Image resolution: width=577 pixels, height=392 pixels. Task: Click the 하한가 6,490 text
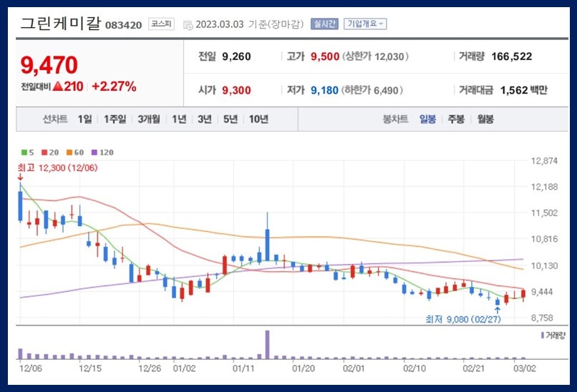pyautogui.click(x=372, y=90)
